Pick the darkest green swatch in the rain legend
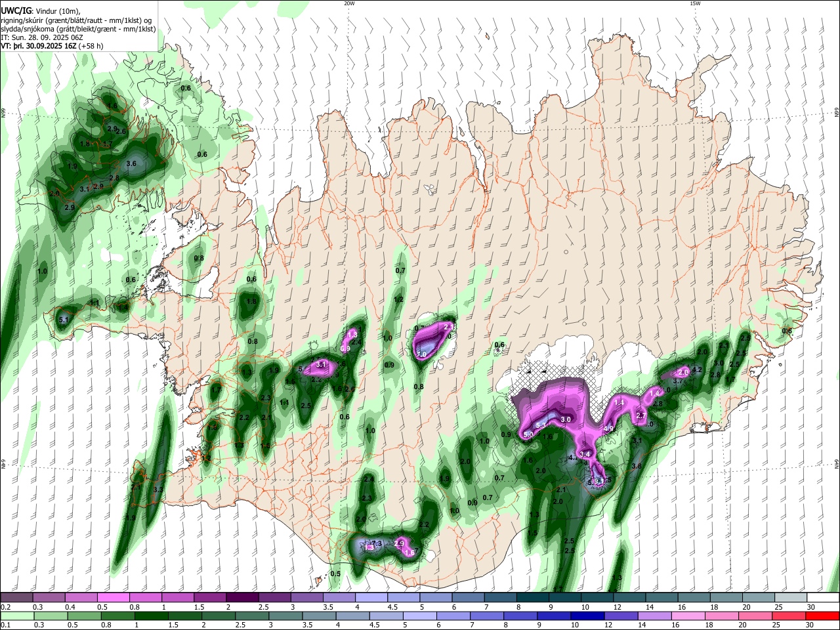Screen dimensions: 840x630 click(x=152, y=616)
